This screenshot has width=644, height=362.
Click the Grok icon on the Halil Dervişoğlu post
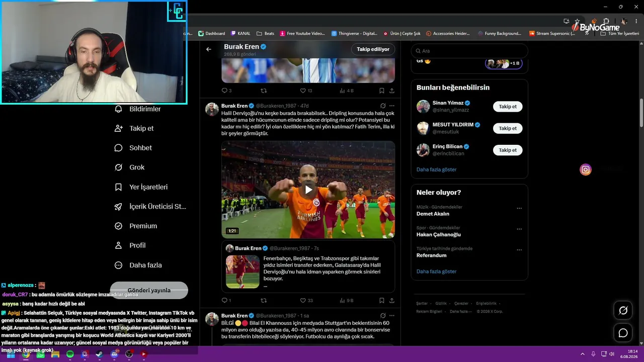pos(383,106)
